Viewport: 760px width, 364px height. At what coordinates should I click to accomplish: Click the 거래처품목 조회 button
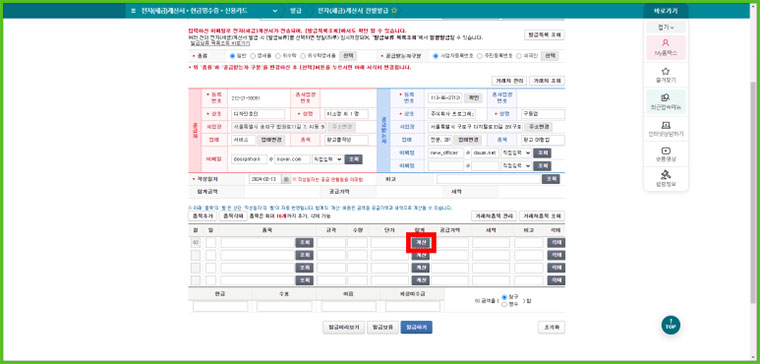[x=542, y=216]
